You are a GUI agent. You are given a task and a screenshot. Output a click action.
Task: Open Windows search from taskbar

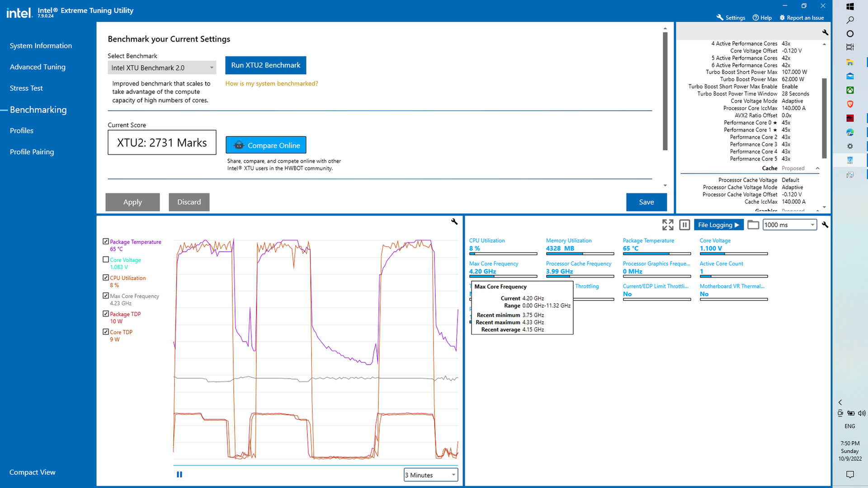(x=850, y=20)
